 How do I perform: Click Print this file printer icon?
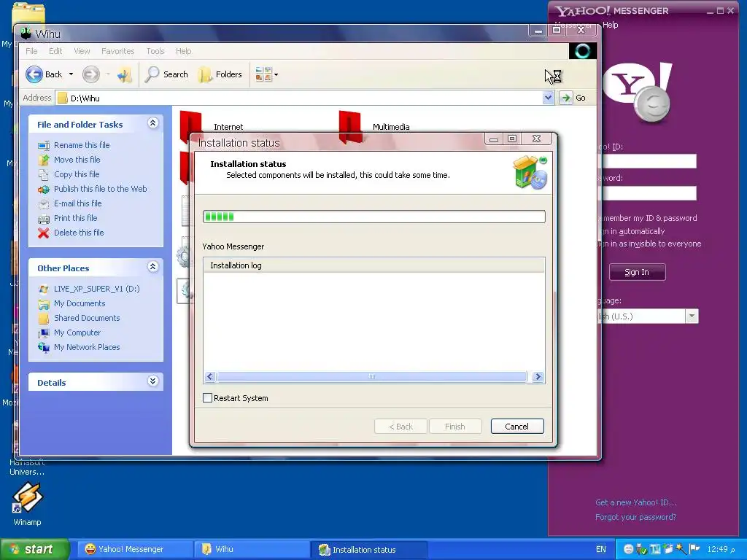click(x=43, y=219)
